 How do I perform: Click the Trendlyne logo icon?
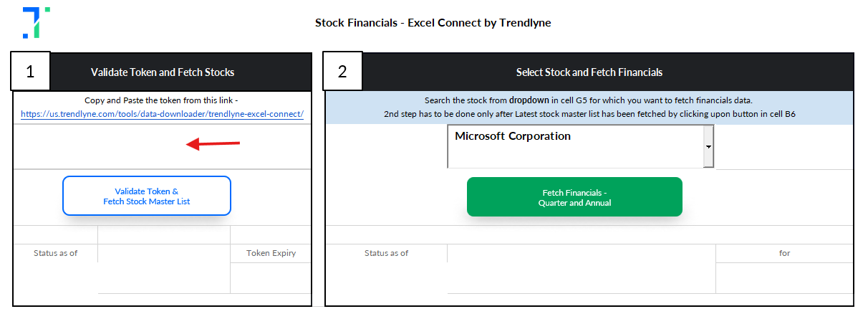pyautogui.click(x=36, y=22)
